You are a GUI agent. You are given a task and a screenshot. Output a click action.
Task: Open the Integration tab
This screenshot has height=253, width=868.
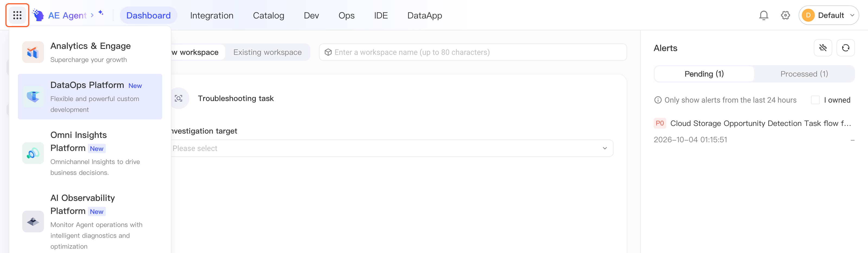(212, 15)
